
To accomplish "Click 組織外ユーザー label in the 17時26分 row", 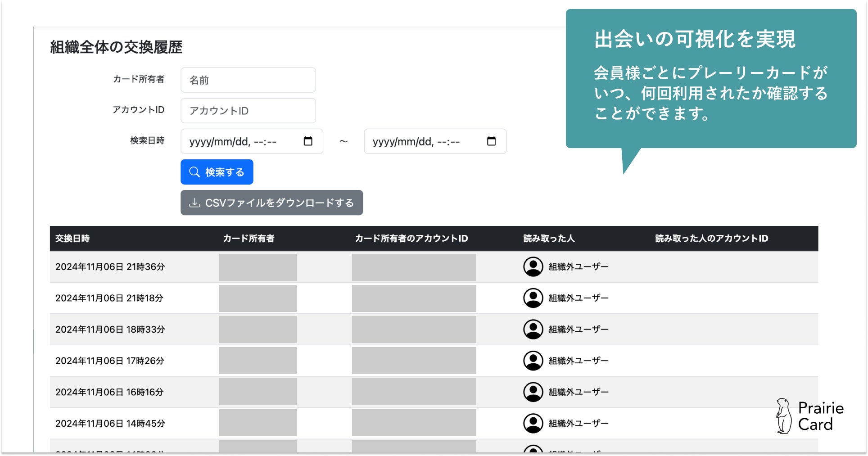I will click(579, 361).
